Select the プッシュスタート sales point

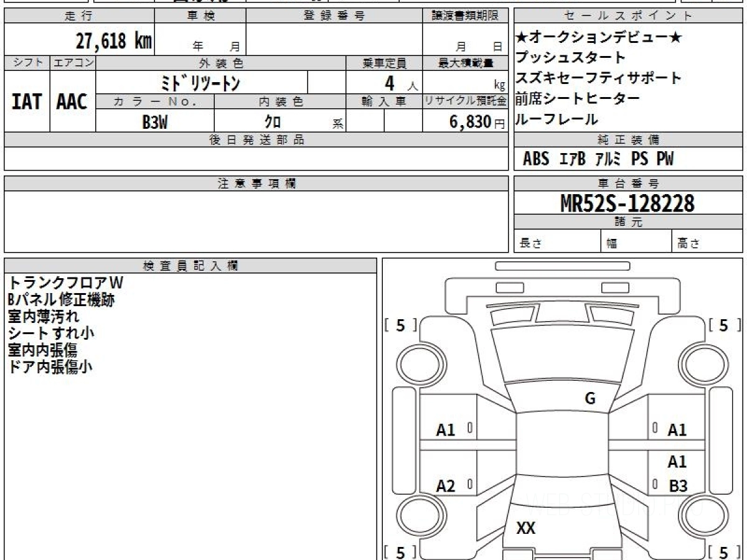click(571, 58)
